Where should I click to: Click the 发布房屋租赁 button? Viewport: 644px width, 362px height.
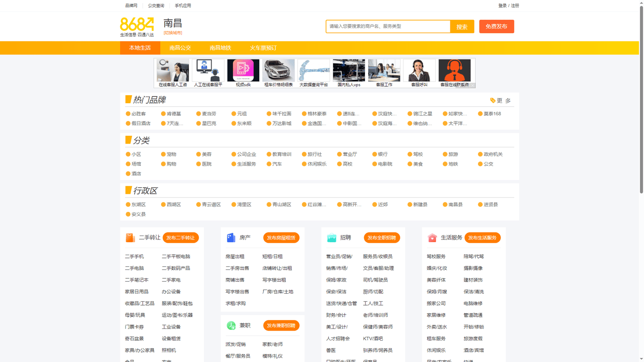pyautogui.click(x=281, y=238)
